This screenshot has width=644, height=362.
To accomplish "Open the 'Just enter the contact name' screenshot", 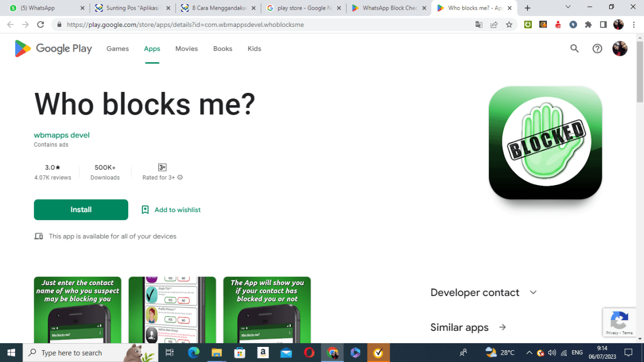I will [x=77, y=310].
